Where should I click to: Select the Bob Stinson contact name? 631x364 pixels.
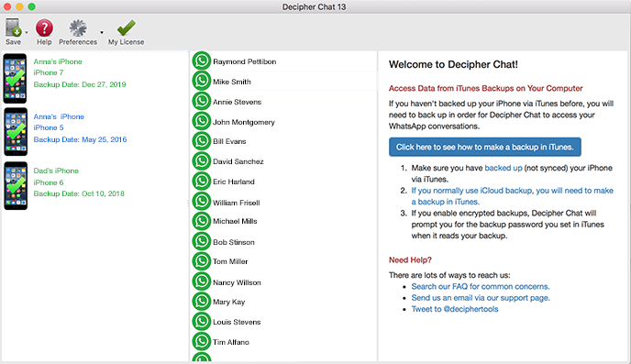(233, 242)
